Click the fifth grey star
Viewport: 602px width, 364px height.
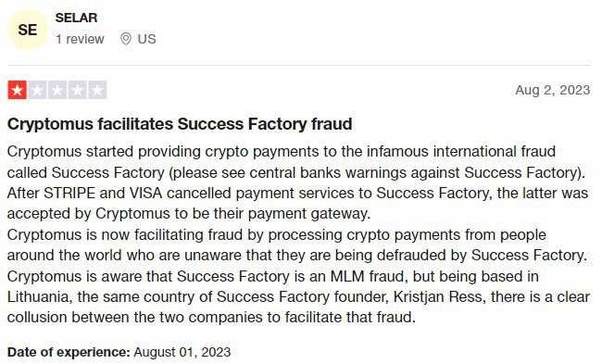pos(97,90)
